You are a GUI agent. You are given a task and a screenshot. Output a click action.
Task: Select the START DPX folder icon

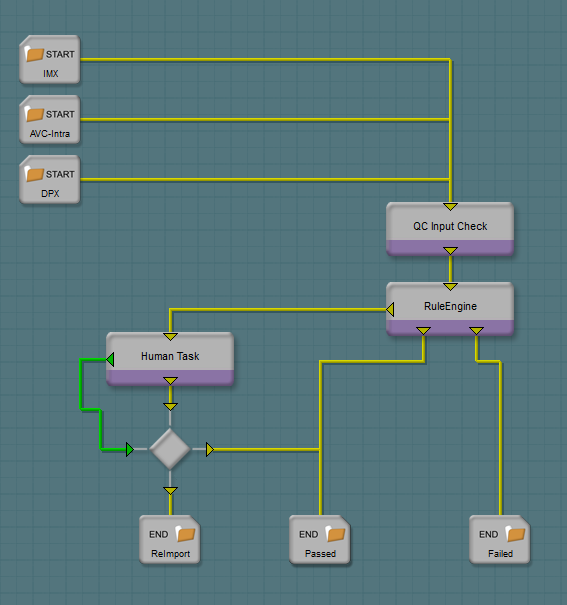pyautogui.click(x=34, y=174)
